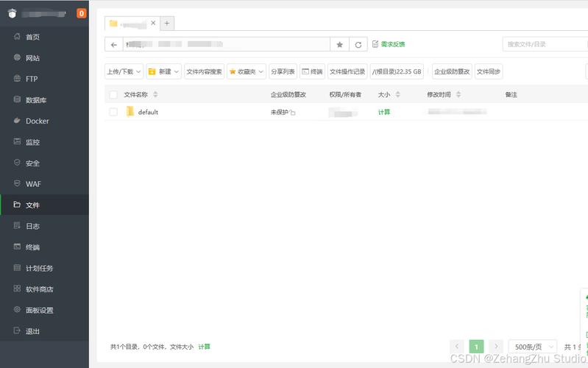Click the 分享列表 button
Viewport: 588px width, 368px height.
[283, 71]
